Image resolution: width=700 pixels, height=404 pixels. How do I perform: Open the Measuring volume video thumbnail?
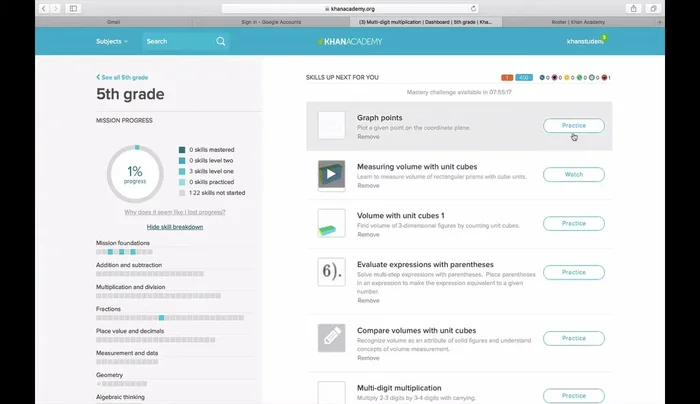coord(331,174)
